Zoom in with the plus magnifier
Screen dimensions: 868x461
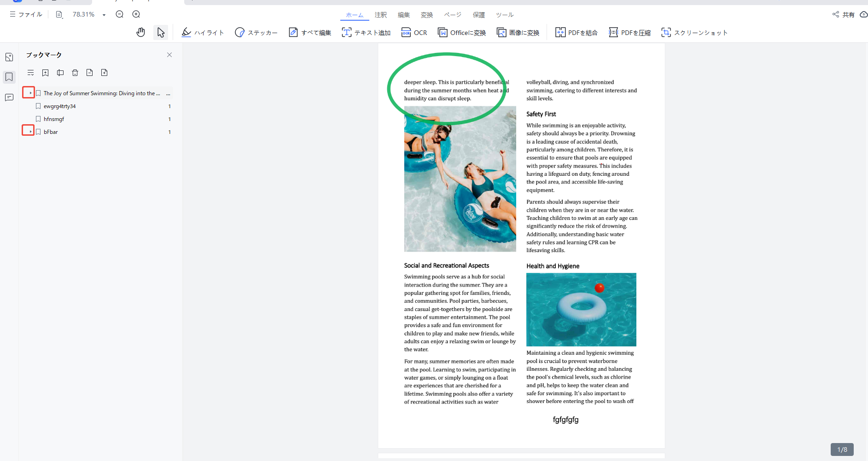[x=136, y=14]
